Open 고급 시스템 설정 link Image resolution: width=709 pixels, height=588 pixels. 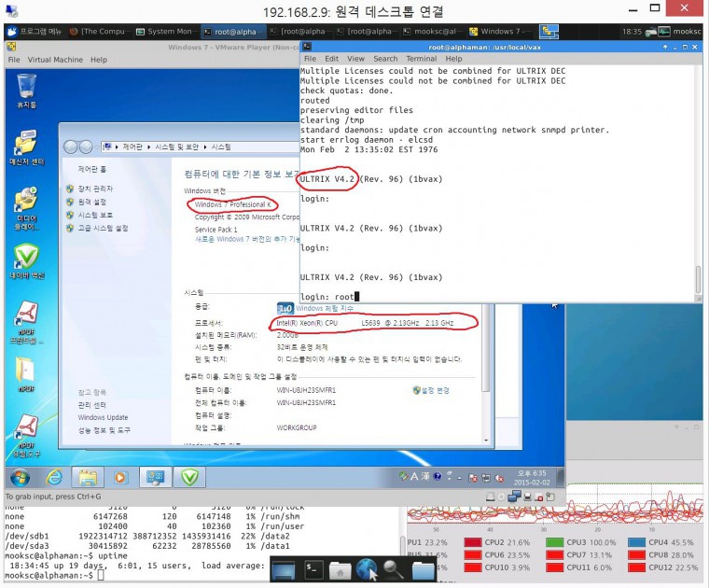(x=103, y=228)
